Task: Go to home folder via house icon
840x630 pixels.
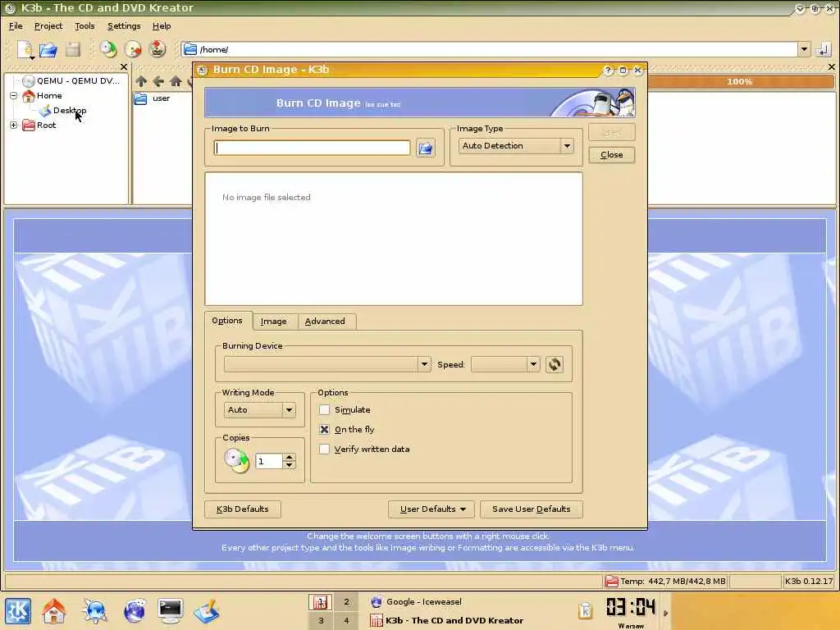Action: tap(176, 81)
